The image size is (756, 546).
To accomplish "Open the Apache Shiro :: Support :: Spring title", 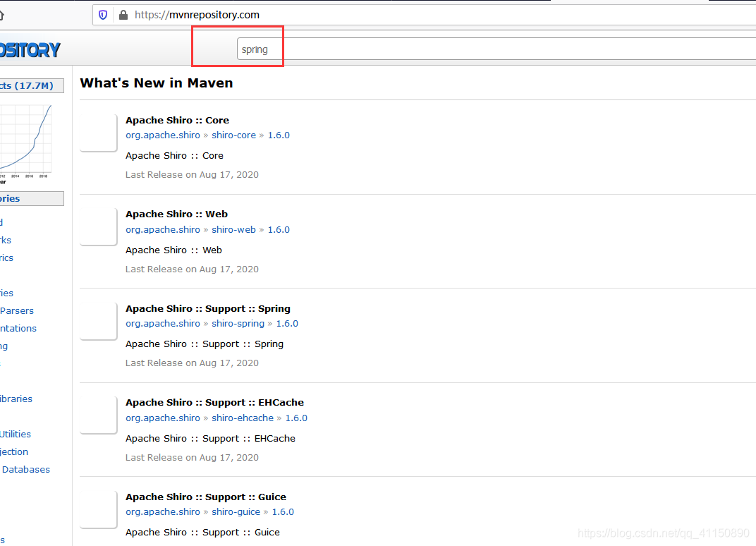I will [x=208, y=309].
